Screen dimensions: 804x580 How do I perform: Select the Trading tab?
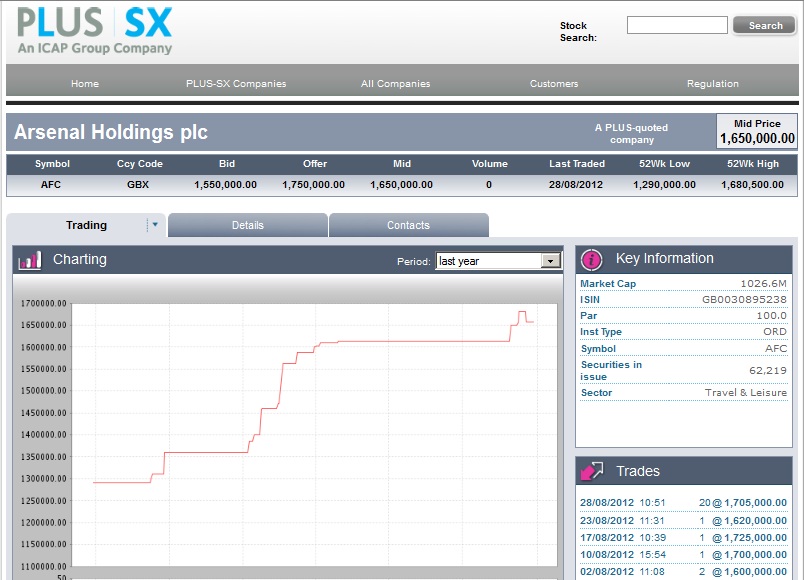point(86,225)
